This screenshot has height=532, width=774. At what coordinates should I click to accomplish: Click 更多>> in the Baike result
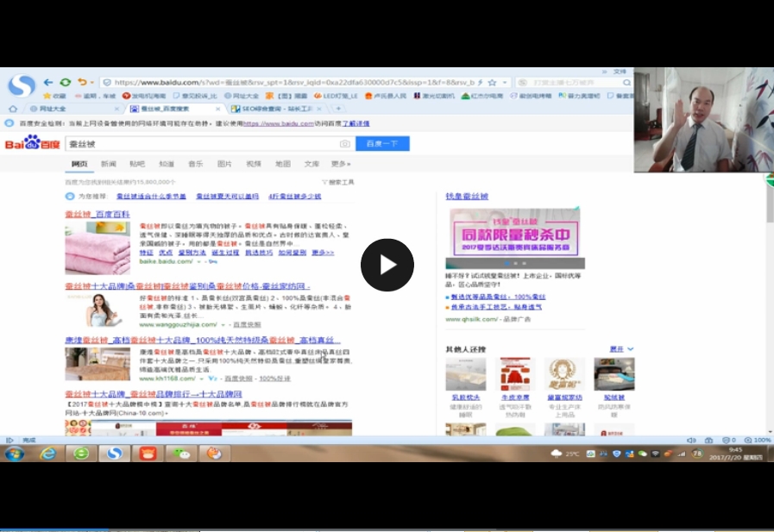[323, 253]
